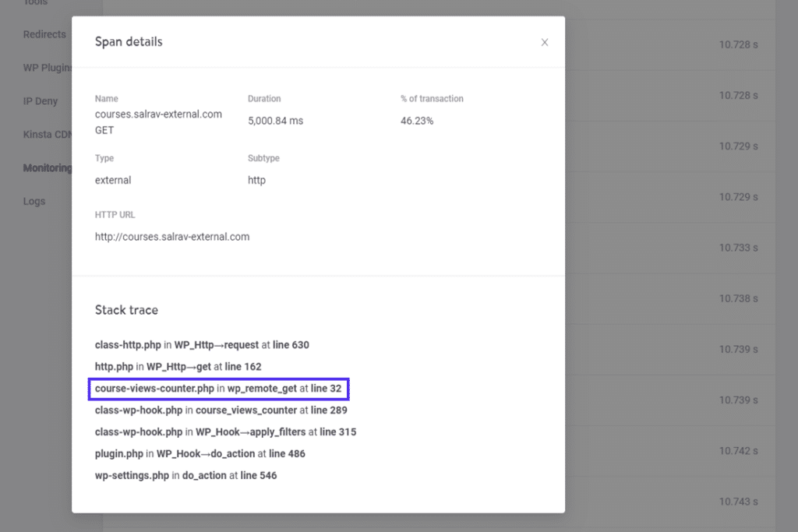The image size is (798, 532).
Task: Select plugin.php line 486 stack entry
Action: coord(201,453)
